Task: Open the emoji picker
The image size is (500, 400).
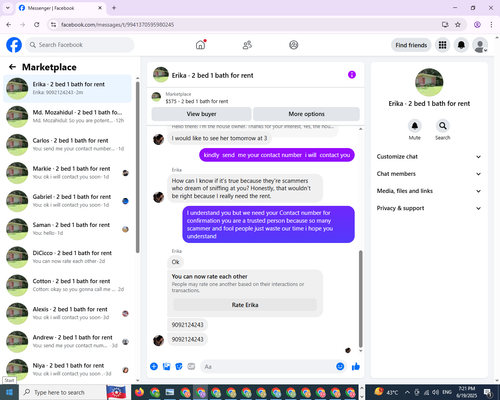Action: 340,367
